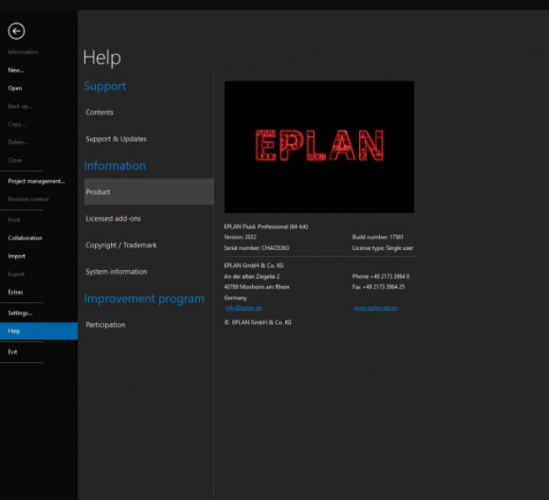Click the Phone number text
549x500 pixels.
381,276
